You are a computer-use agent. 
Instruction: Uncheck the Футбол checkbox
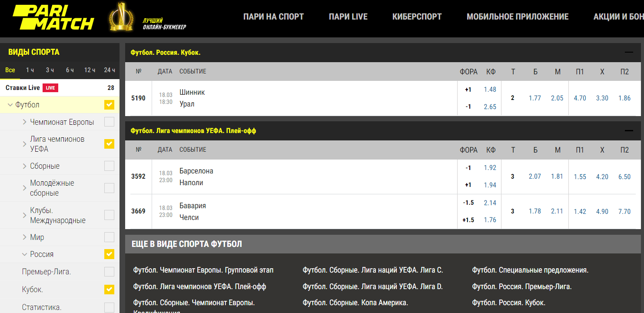109,105
